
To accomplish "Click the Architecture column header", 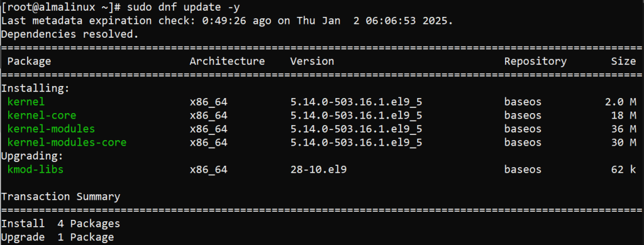I will (227, 62).
